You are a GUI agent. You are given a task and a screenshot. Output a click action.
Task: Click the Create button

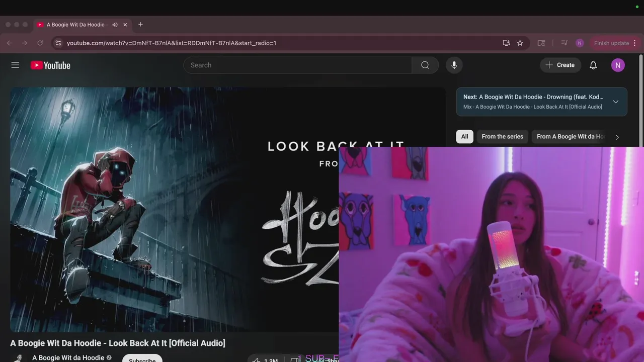click(x=560, y=65)
